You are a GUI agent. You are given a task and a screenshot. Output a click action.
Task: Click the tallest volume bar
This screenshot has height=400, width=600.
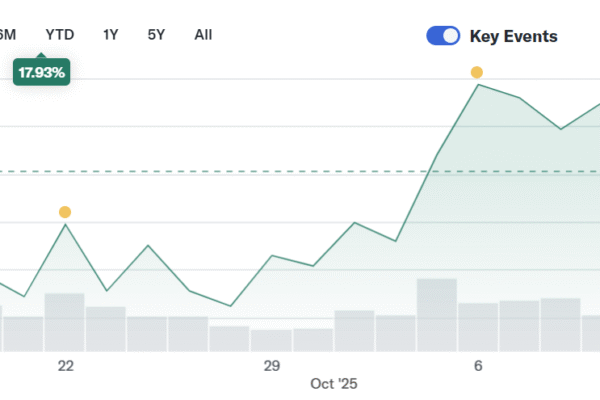point(436,315)
